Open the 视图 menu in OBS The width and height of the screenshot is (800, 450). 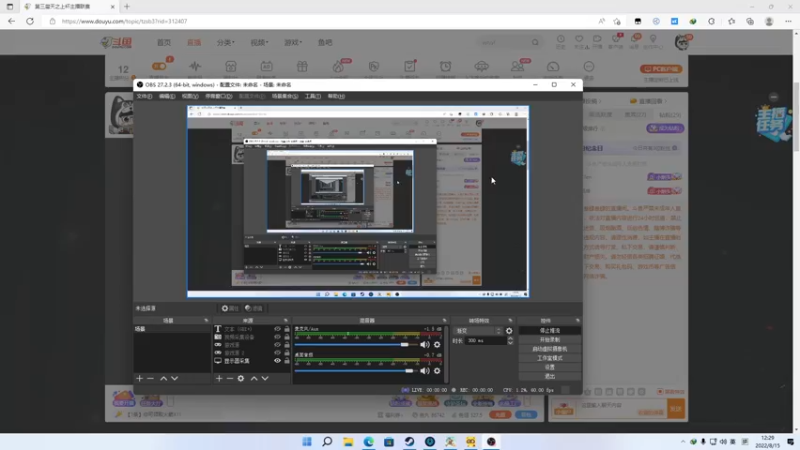190,96
